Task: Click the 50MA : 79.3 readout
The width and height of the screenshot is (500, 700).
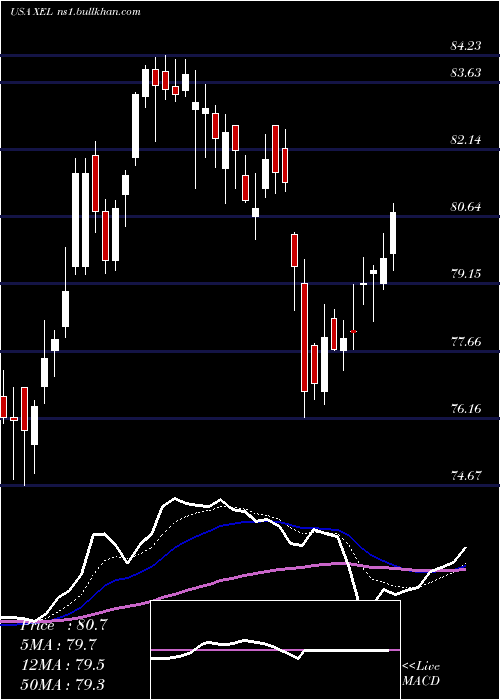Action: pyautogui.click(x=62, y=684)
